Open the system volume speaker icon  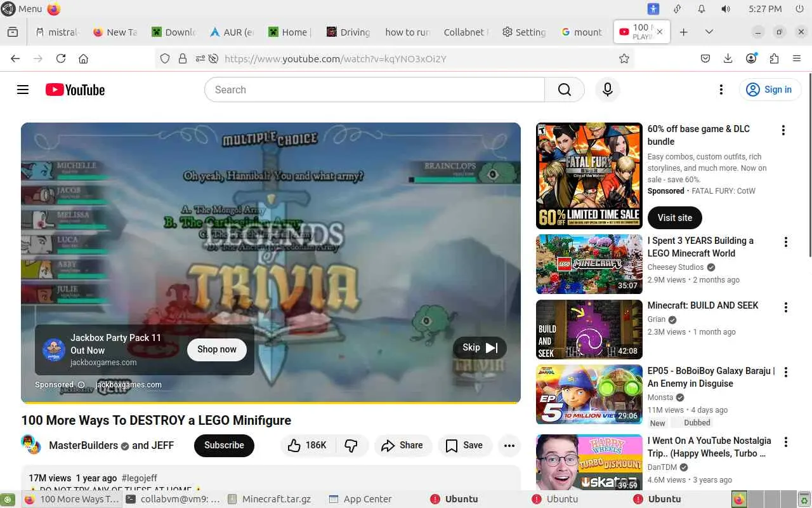(x=726, y=9)
